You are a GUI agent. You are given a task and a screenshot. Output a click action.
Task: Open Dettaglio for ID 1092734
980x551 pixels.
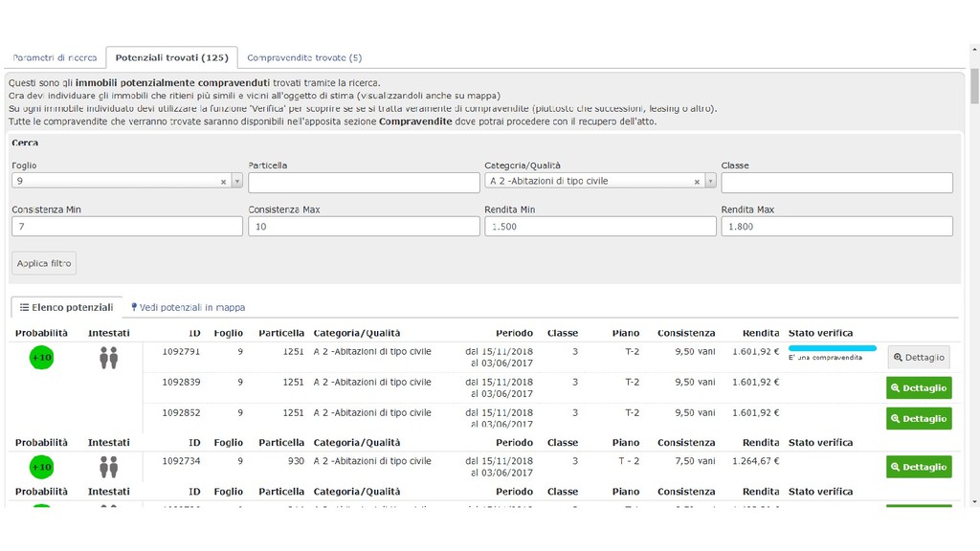tap(919, 467)
